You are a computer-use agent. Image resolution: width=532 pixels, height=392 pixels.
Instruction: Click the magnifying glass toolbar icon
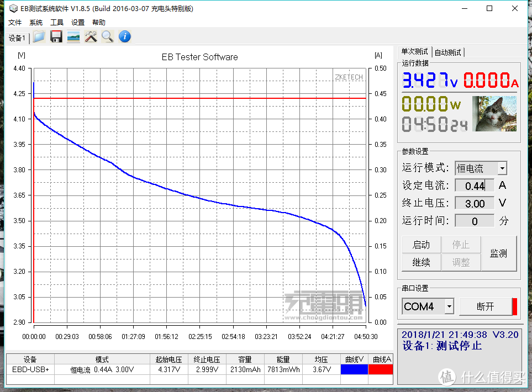(107, 37)
